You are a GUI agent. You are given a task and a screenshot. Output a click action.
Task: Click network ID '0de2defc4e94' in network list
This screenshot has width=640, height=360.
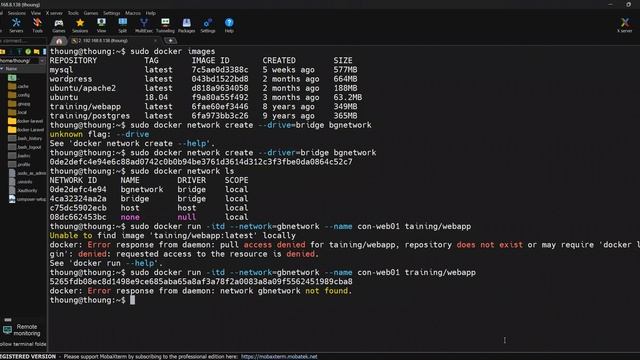coord(78,189)
